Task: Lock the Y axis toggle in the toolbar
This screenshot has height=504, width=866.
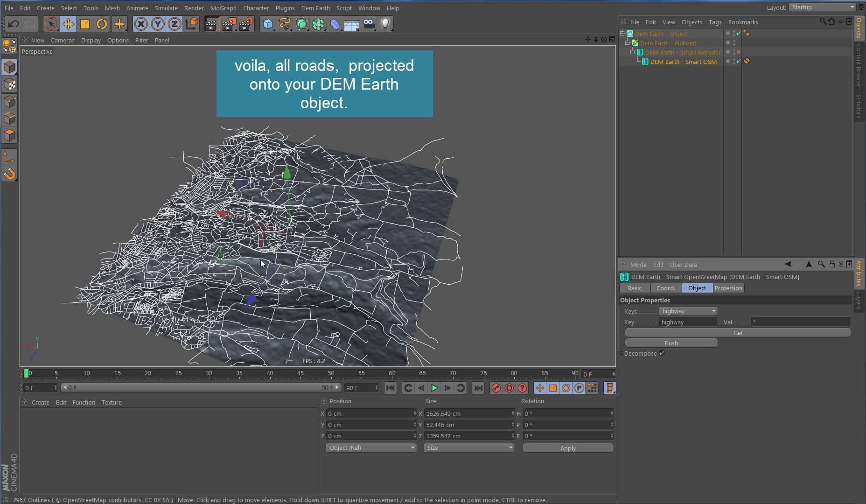Action: (x=158, y=23)
